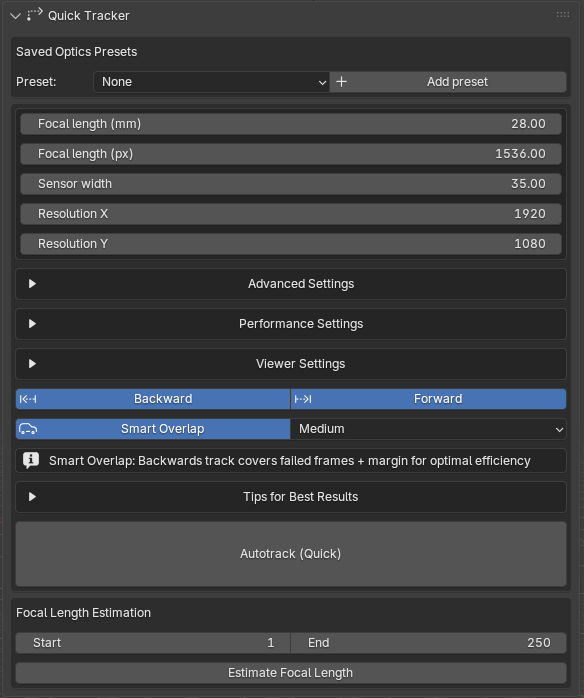Click the Resolution Y value field

[x=291, y=244]
